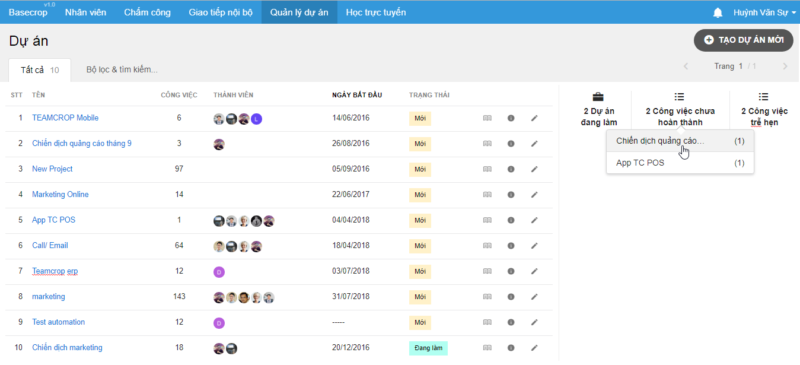The height and width of the screenshot is (365, 800).
Task: Click the Bộ lọc & tìm kiếm field
Action: tap(121, 70)
